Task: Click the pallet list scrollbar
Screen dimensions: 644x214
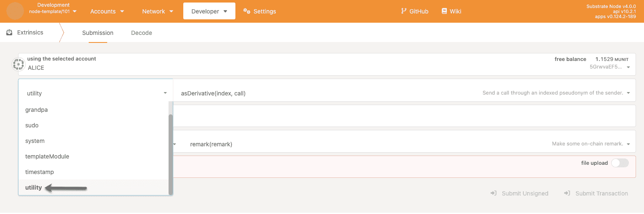Action: tap(171, 151)
